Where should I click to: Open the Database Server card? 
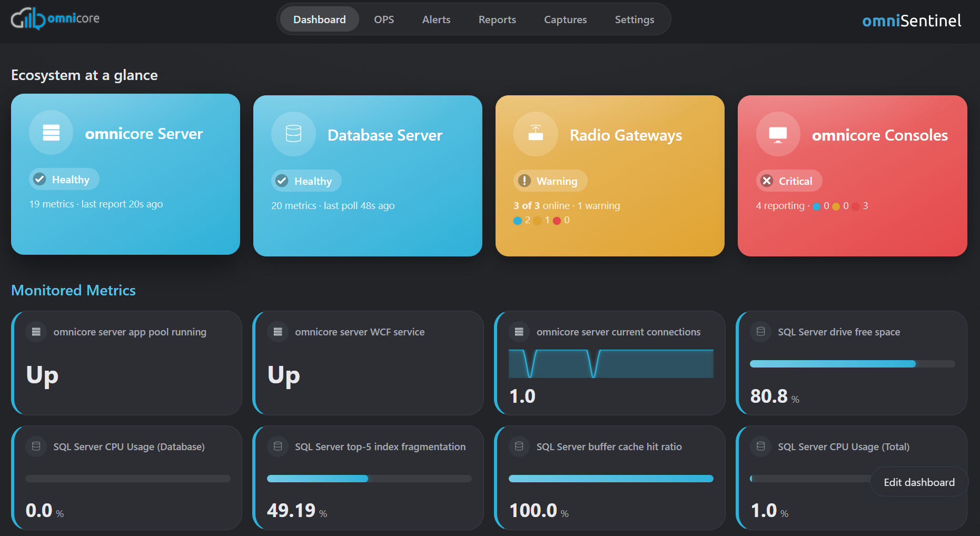click(x=368, y=176)
